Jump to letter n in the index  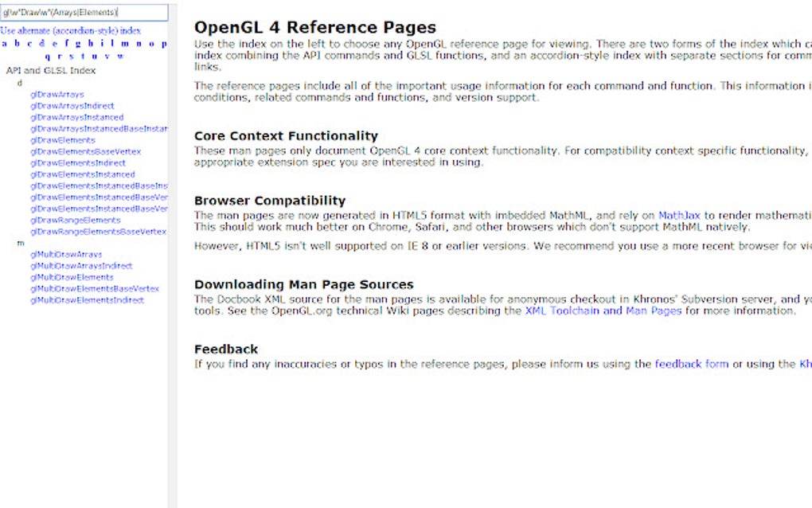tap(139, 44)
